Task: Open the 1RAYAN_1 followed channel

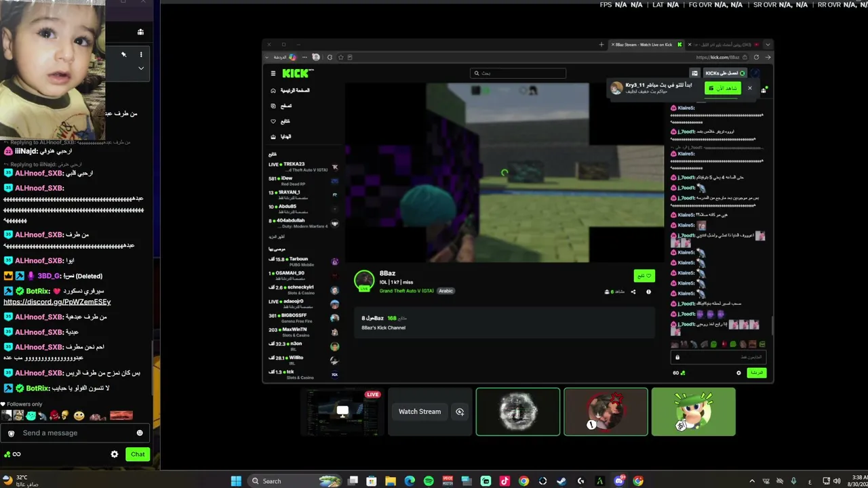Action: tap(303, 194)
